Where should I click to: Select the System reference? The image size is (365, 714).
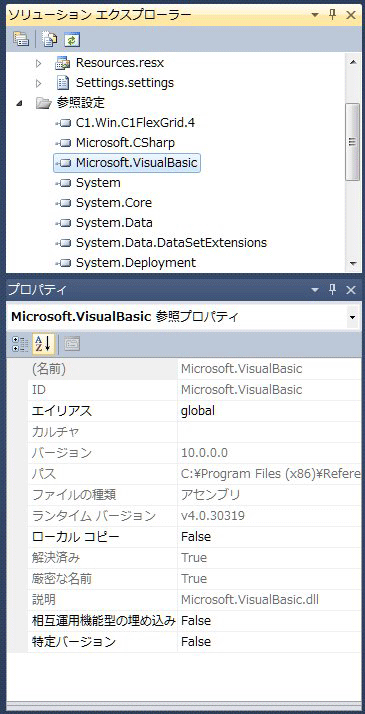coord(98,183)
